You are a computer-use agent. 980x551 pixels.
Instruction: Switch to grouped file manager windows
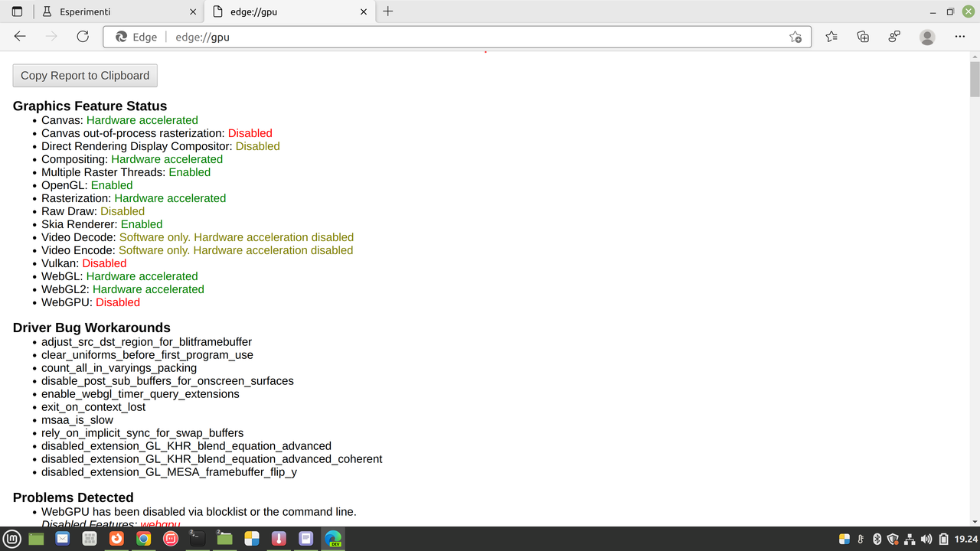[224, 539]
